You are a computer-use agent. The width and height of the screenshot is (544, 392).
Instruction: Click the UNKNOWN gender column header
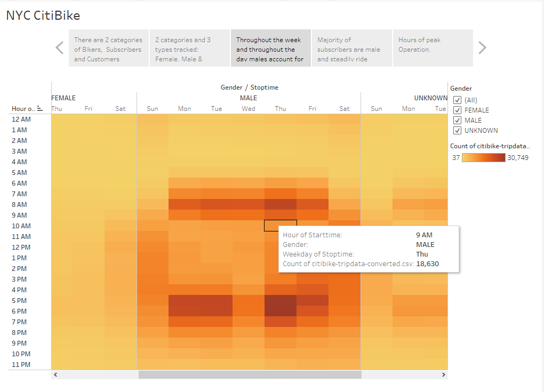(430, 98)
